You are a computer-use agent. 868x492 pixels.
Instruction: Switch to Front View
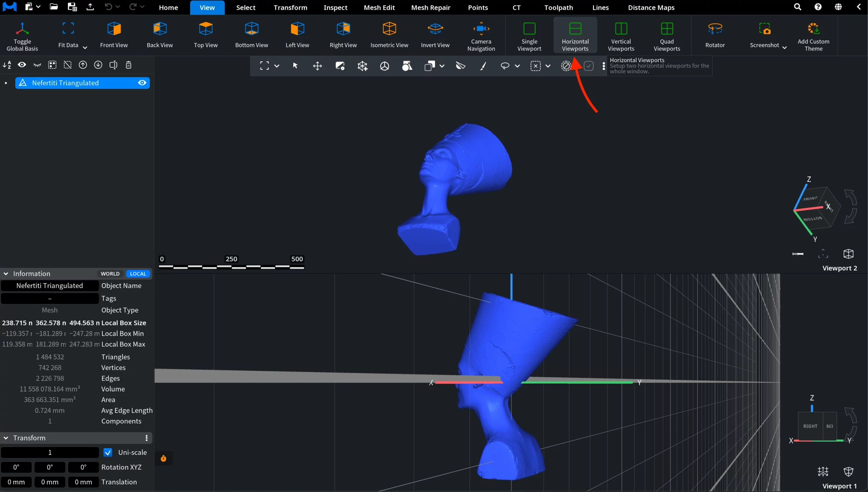tap(114, 36)
